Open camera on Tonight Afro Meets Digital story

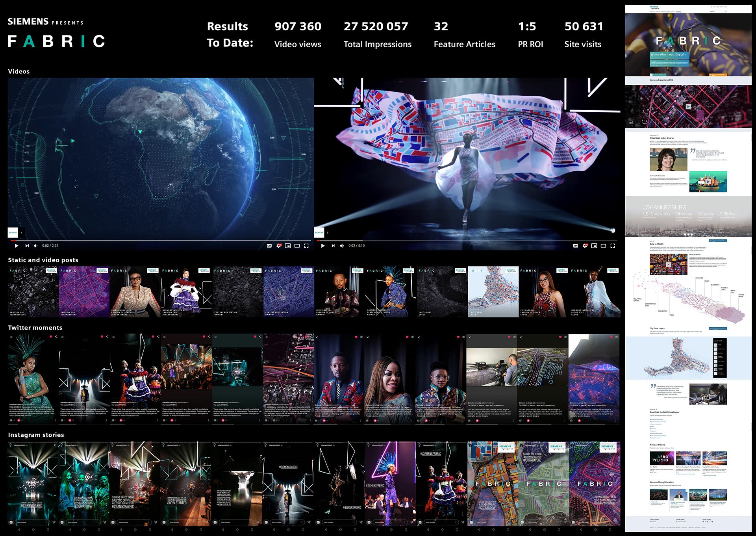pos(11,522)
